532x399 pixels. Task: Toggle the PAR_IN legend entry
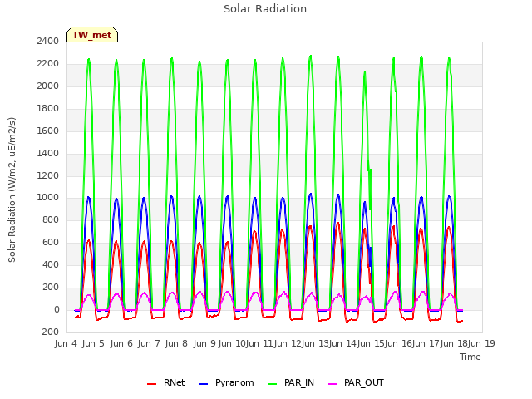point(291,382)
